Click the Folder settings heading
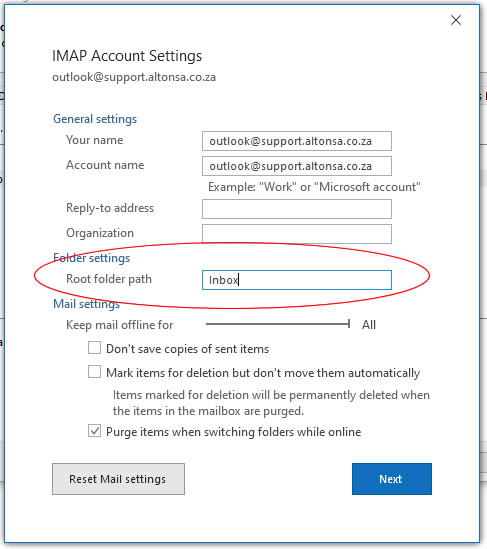The image size is (487, 549). [91, 258]
